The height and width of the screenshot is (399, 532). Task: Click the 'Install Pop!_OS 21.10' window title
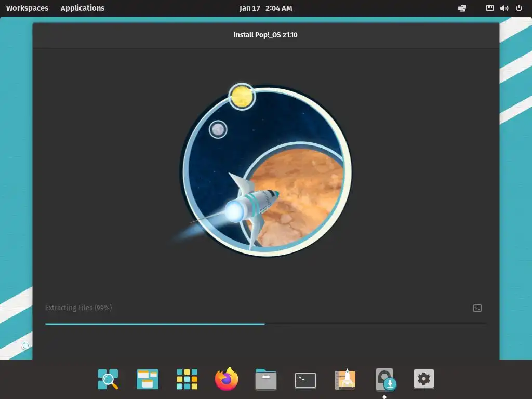(265, 35)
